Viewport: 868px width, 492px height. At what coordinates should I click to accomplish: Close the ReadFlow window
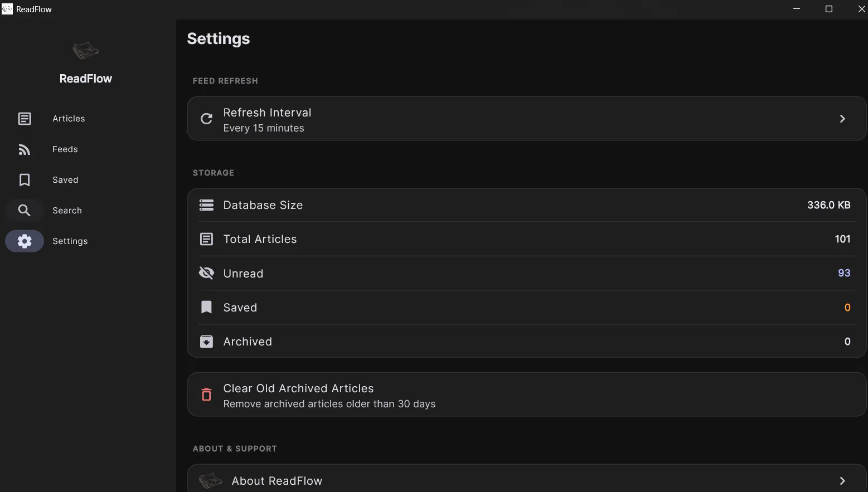861,9
